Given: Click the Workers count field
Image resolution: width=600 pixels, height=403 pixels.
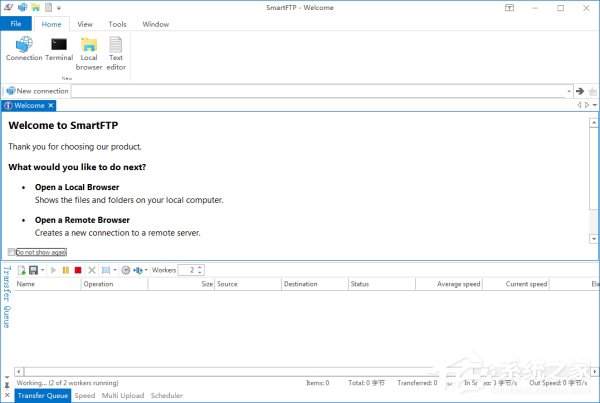Looking at the screenshot, I should 188,270.
